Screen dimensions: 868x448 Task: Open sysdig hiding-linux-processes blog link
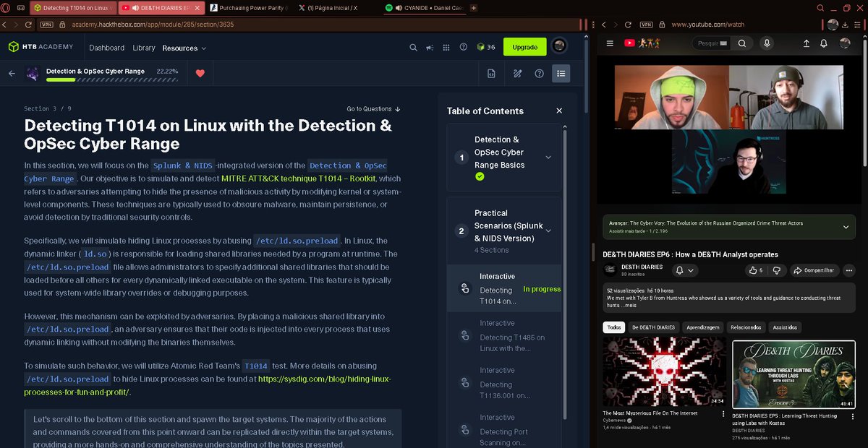[208, 385]
